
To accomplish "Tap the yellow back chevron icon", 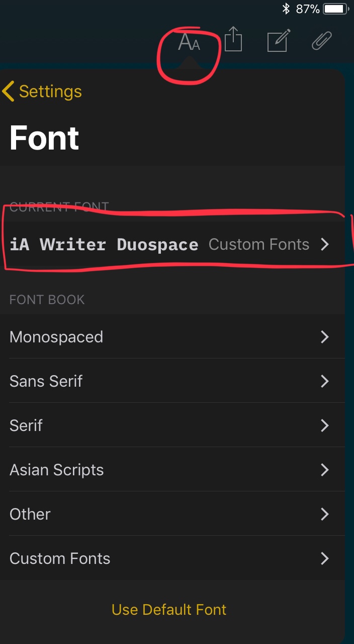I will [x=7, y=92].
